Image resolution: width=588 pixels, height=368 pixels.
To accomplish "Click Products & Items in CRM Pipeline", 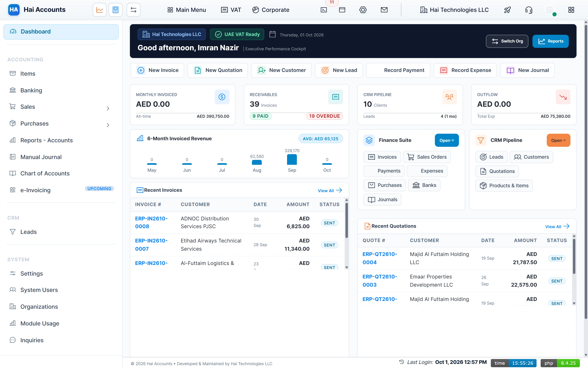I will [504, 185].
